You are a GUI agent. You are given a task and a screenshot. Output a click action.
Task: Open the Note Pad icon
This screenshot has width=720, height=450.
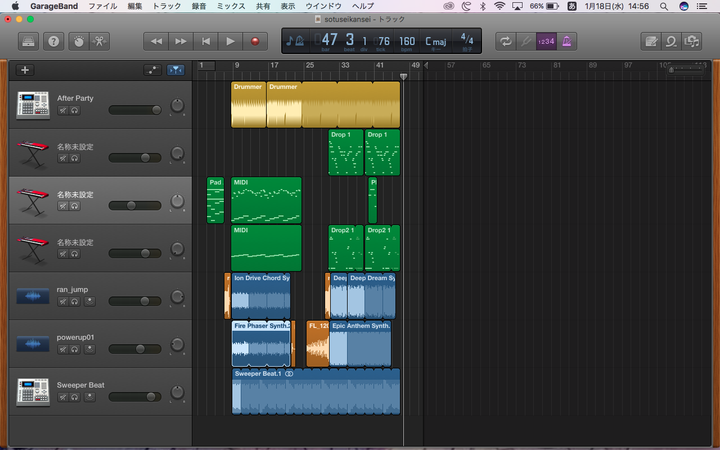651,41
